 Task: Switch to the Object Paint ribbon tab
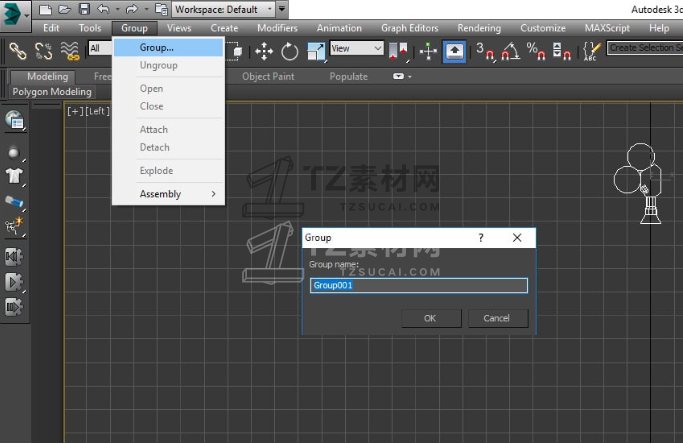click(268, 77)
